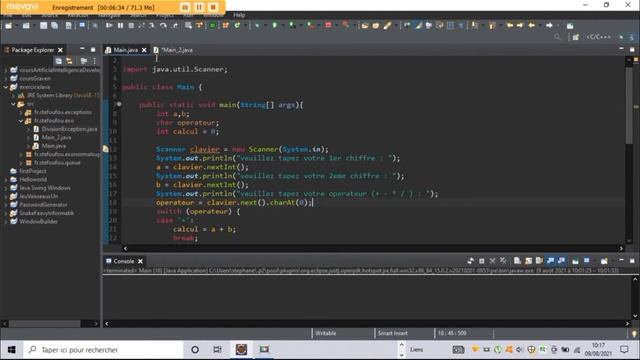Viewport: 640px width, 360px height.
Task: Click the Save toolbar icon
Action: 43,25
